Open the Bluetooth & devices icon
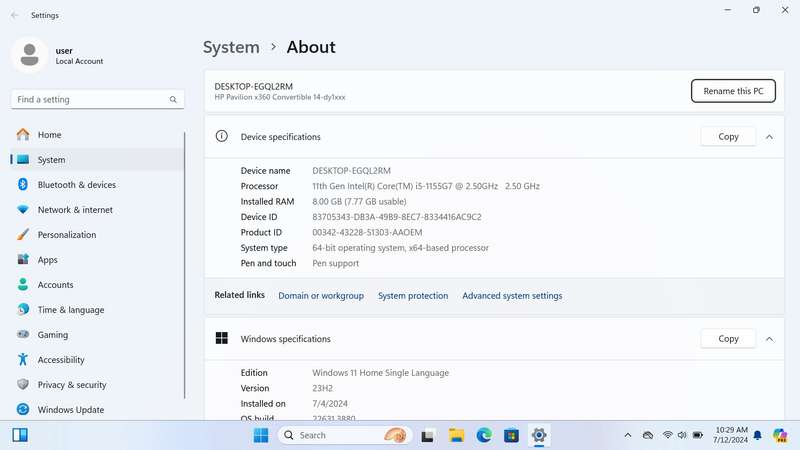 23,185
